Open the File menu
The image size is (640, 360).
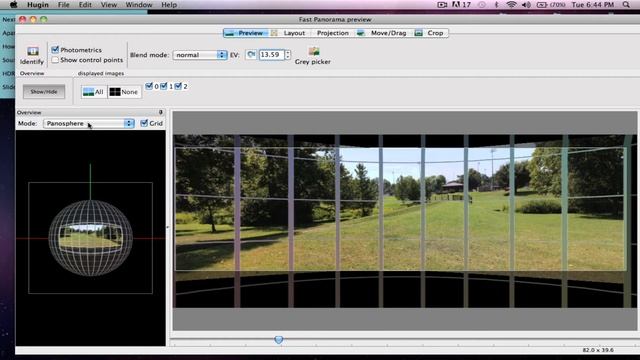click(64, 5)
